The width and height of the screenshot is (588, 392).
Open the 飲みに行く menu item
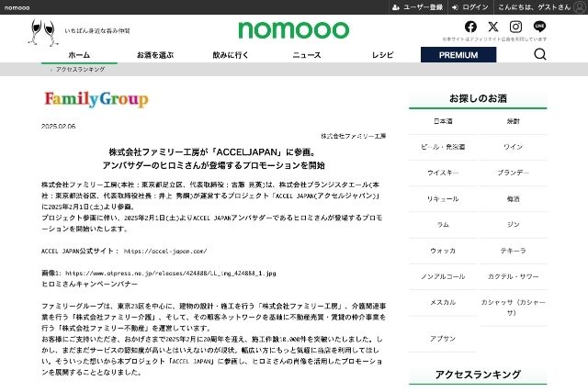(231, 55)
